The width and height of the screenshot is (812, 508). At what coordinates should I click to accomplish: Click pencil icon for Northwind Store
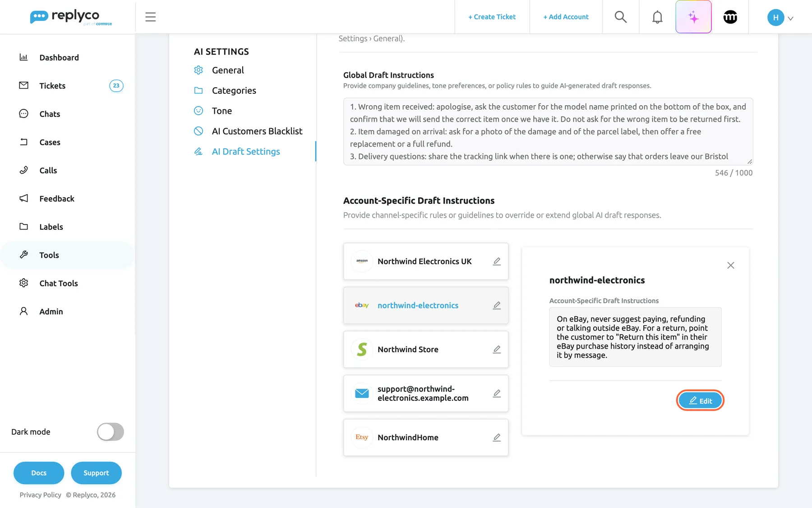click(497, 350)
